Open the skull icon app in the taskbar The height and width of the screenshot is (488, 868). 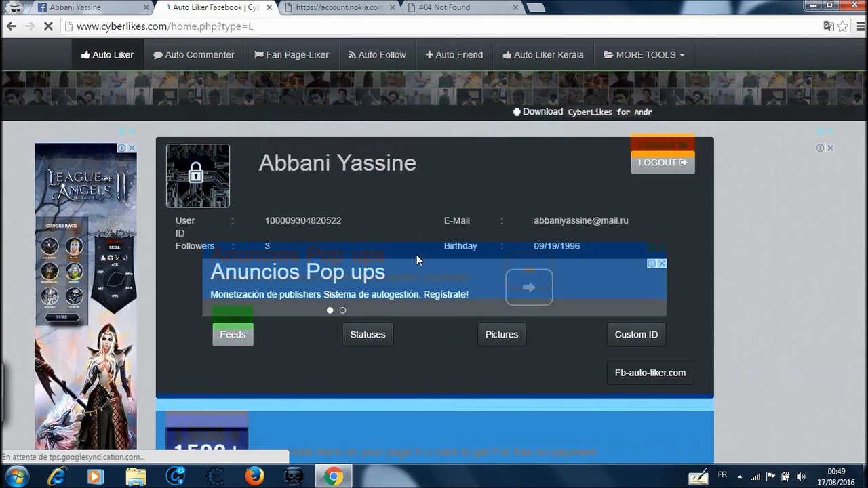(x=294, y=476)
